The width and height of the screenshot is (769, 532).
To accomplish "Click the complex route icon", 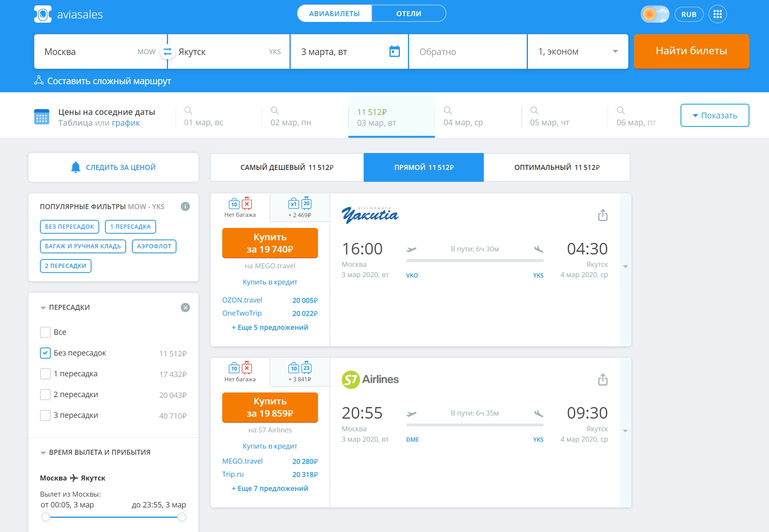I will tap(39, 80).
